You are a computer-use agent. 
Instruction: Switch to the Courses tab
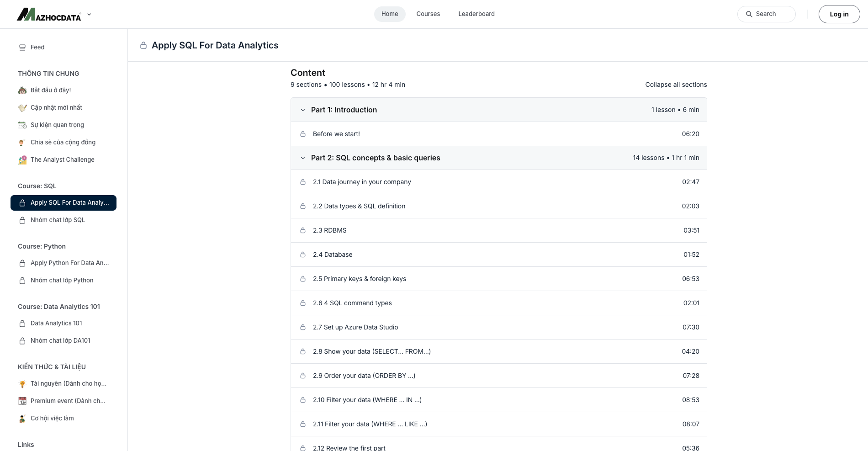[428, 14]
